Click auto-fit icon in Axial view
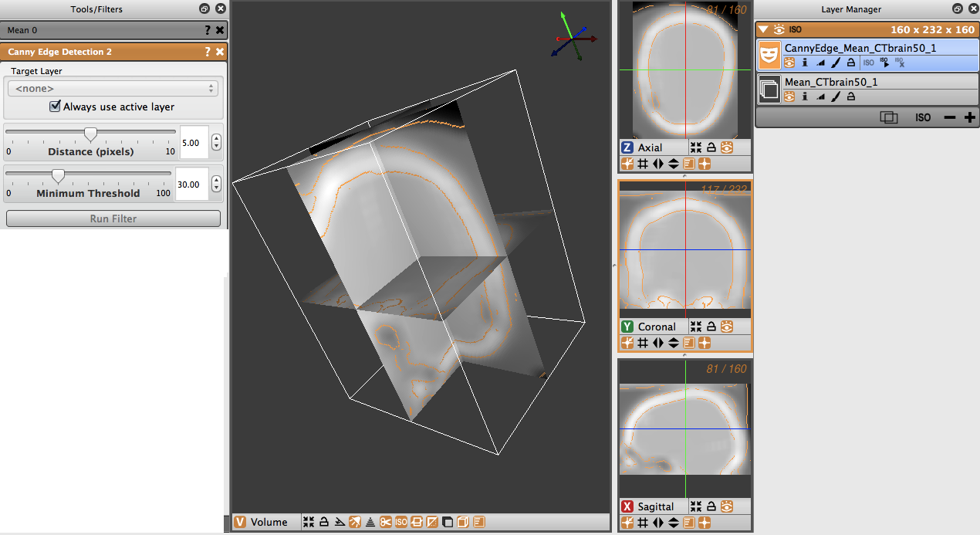This screenshot has width=980, height=535. [x=695, y=147]
